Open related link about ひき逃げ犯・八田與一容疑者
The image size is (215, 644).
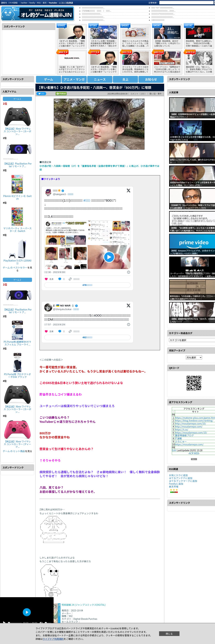(x=99, y=168)
